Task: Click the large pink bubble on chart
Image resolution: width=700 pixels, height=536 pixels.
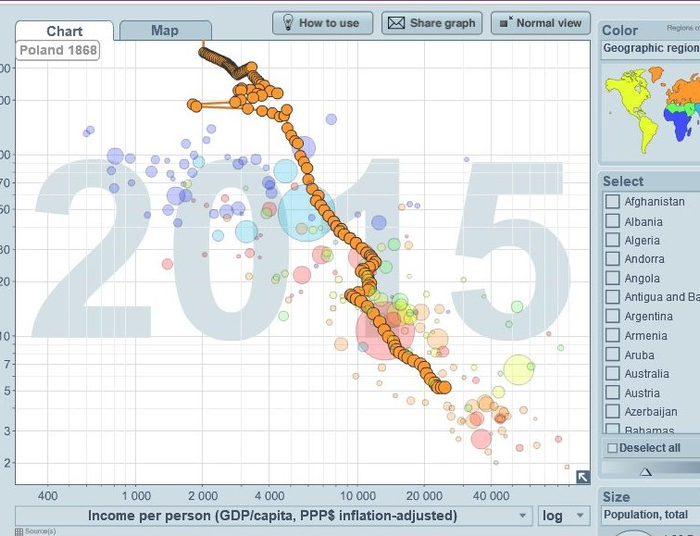Action: [x=384, y=329]
